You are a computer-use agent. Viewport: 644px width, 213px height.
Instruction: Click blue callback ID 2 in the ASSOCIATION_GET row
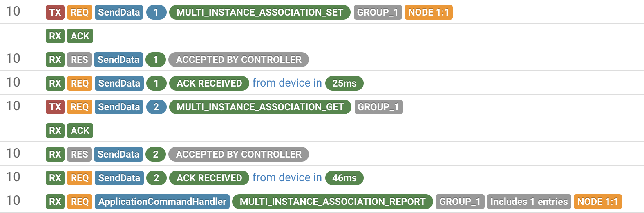point(156,107)
